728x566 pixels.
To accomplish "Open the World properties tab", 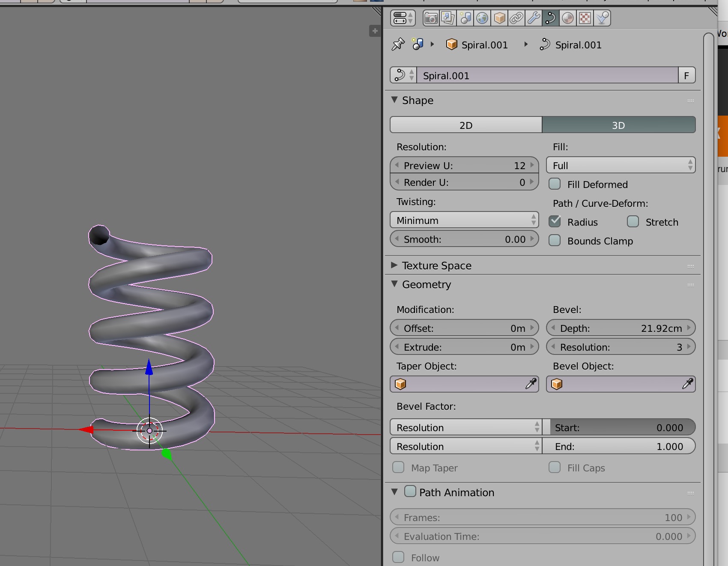I will (x=482, y=18).
